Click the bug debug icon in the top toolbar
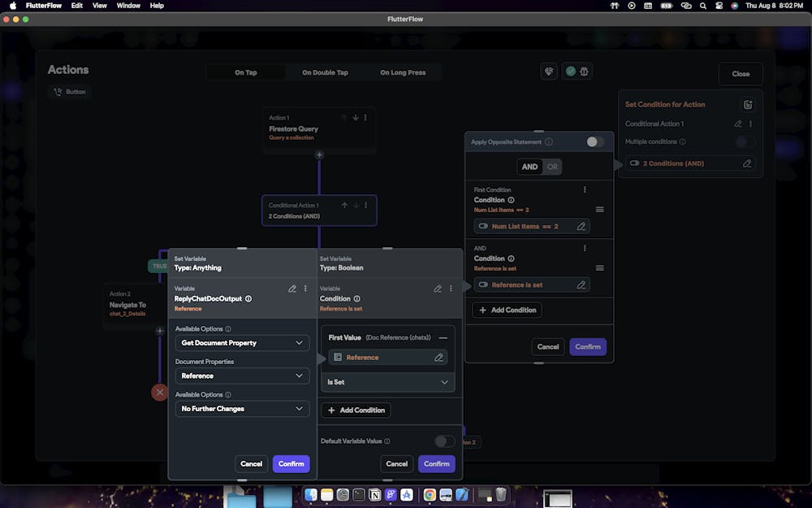The image size is (812, 508). 584,72
